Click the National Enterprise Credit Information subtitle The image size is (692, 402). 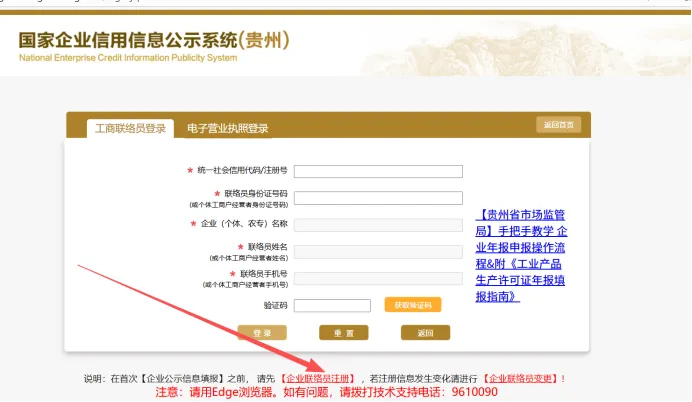(x=128, y=58)
